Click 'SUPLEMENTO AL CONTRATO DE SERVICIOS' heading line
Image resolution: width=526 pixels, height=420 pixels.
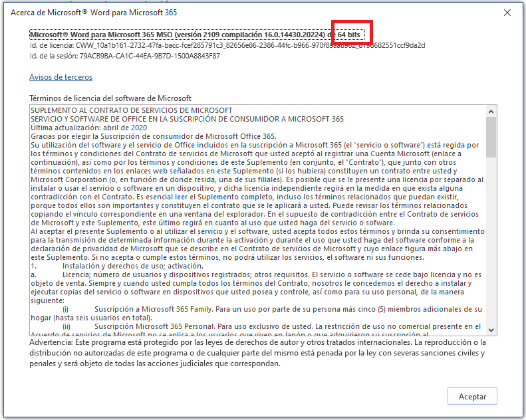(x=132, y=110)
